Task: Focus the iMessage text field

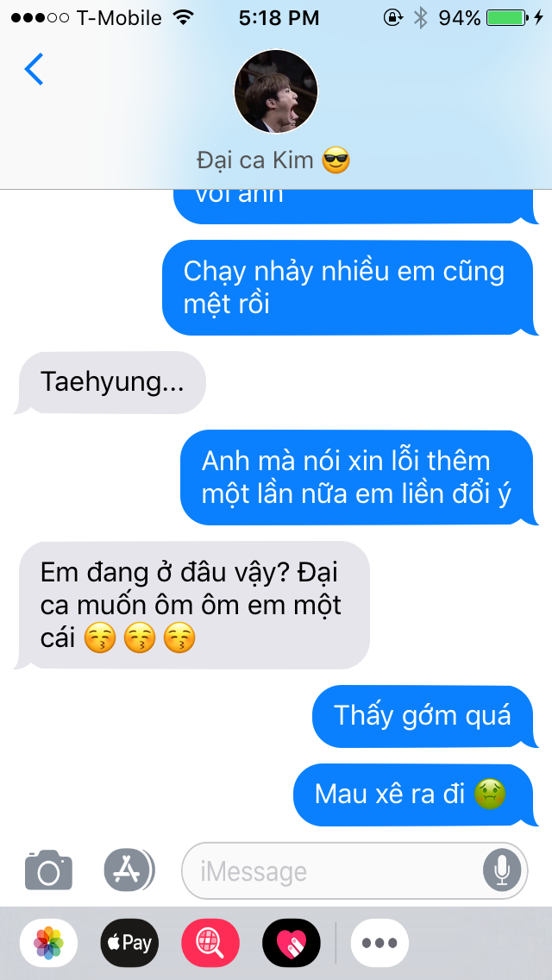Action: point(354,870)
